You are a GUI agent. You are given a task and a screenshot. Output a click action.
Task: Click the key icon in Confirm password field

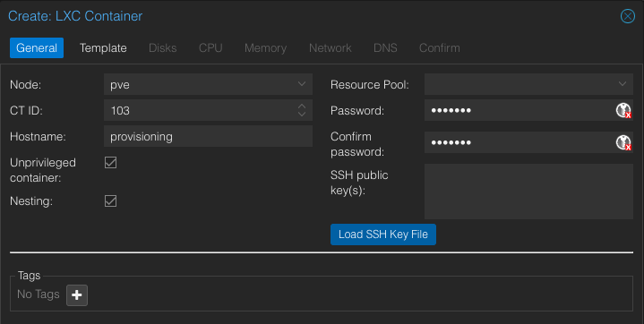623,142
